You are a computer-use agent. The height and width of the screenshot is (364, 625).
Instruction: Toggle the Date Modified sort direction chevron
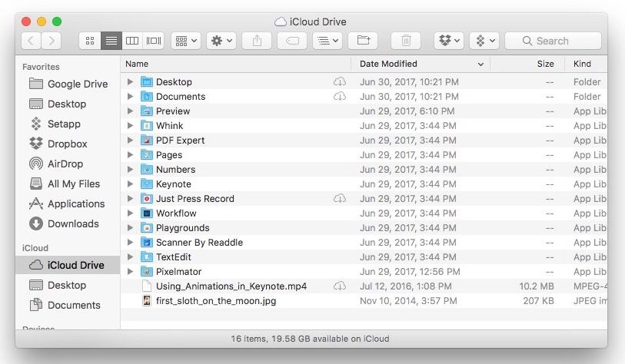point(480,64)
